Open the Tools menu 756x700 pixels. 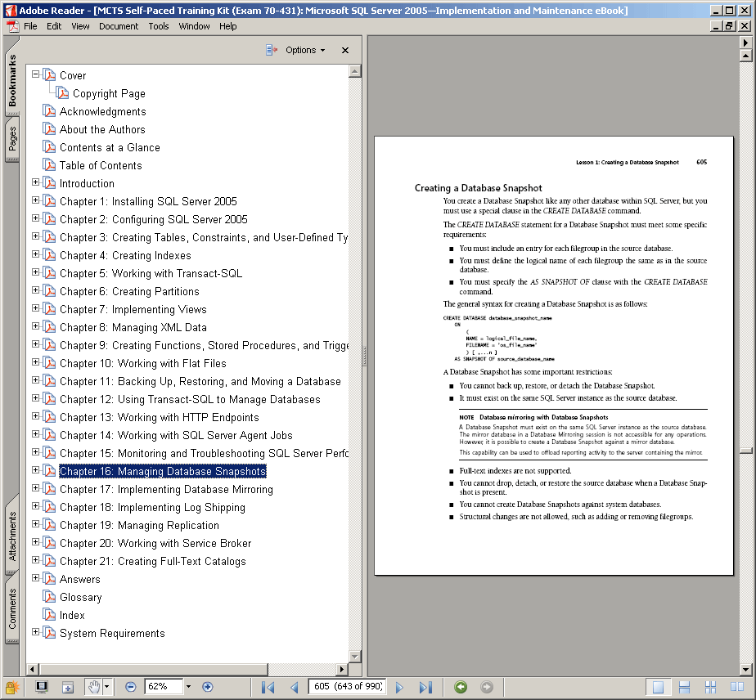click(159, 26)
